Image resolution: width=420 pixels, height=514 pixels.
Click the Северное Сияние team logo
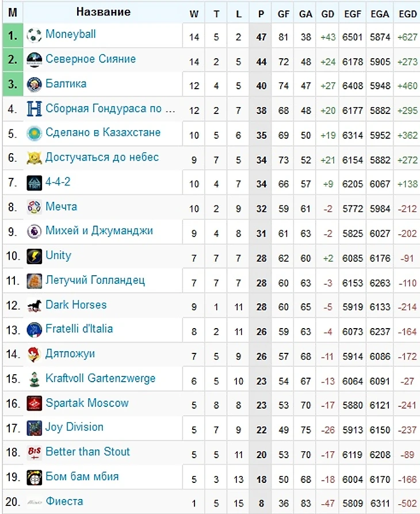click(35, 60)
